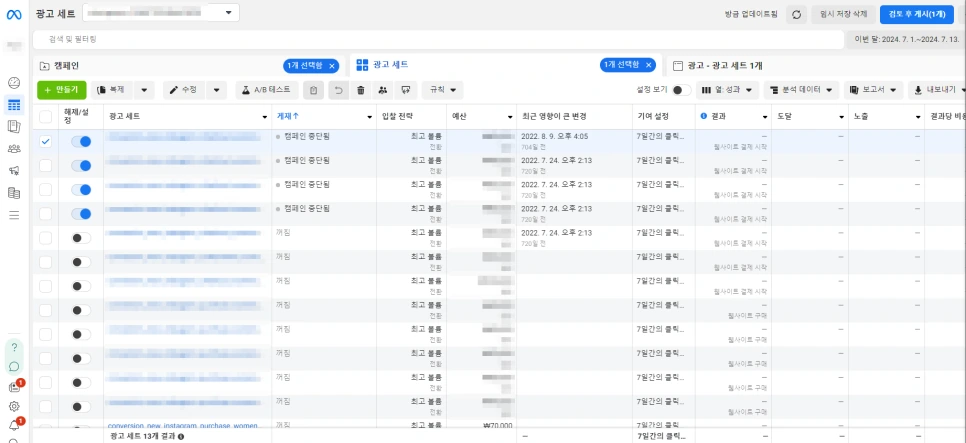
Task: Uncheck the checked first row checkbox
Action: click(x=46, y=141)
